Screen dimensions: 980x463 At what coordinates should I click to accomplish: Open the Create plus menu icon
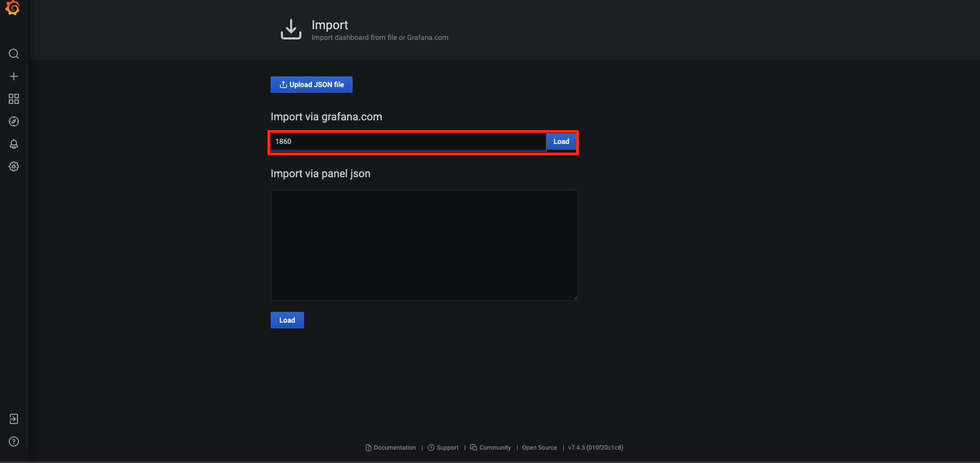(14, 76)
